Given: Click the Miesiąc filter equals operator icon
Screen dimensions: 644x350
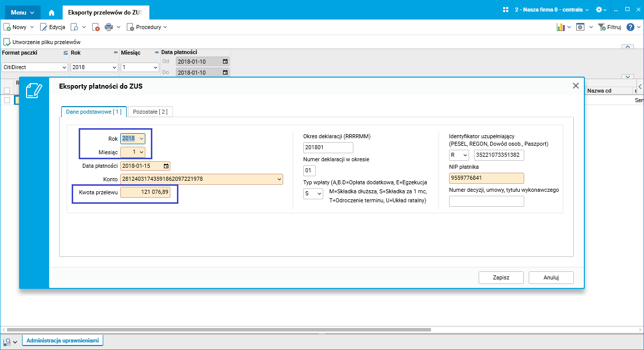Looking at the screenshot, I should click(156, 52).
